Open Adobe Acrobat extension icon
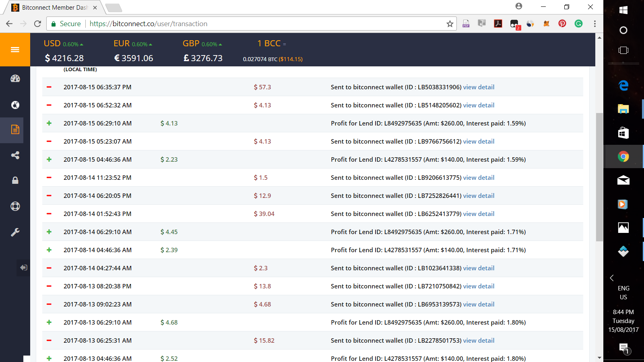 [x=498, y=24]
